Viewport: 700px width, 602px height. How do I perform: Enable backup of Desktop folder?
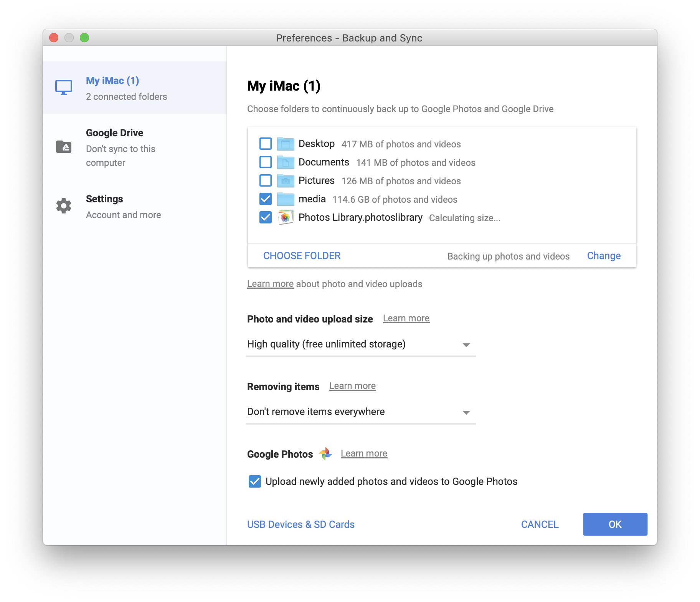266,144
